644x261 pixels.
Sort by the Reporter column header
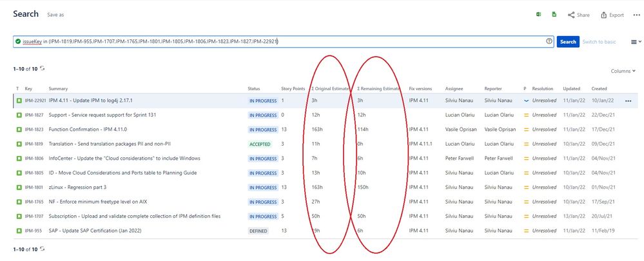[x=493, y=89]
